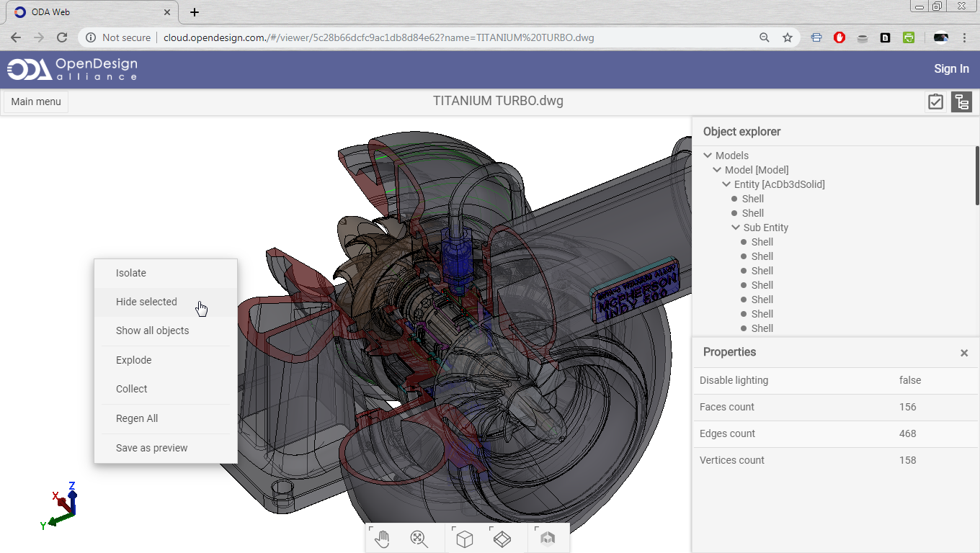Click the Object explorer panel heading

(741, 132)
